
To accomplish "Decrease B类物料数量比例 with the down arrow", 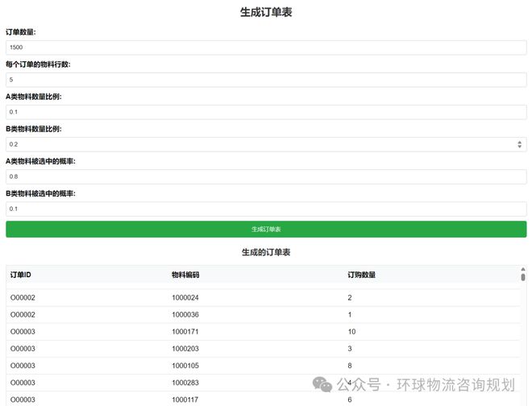I will coord(518,147).
